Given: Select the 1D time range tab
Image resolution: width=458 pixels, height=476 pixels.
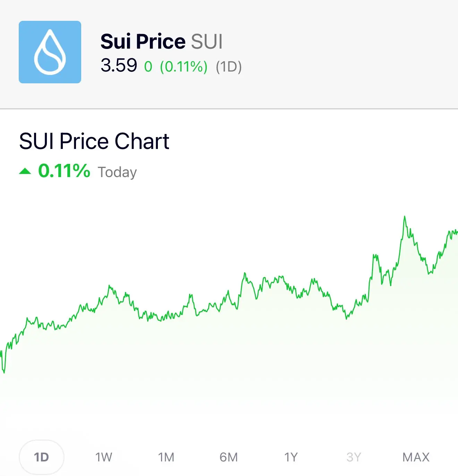Looking at the screenshot, I should point(41,457).
